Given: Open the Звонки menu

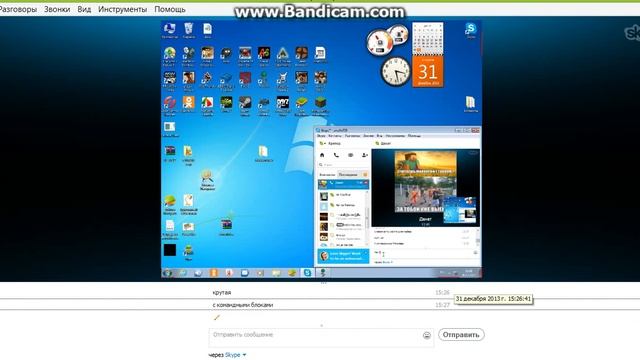Looking at the screenshot, I should click(x=57, y=9).
